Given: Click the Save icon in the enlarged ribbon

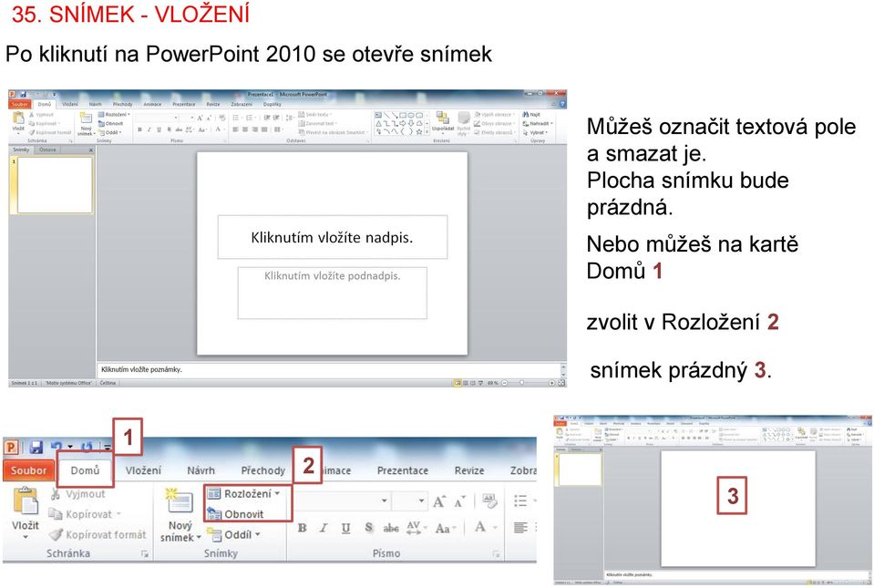Looking at the screenshot, I should pos(36,447).
